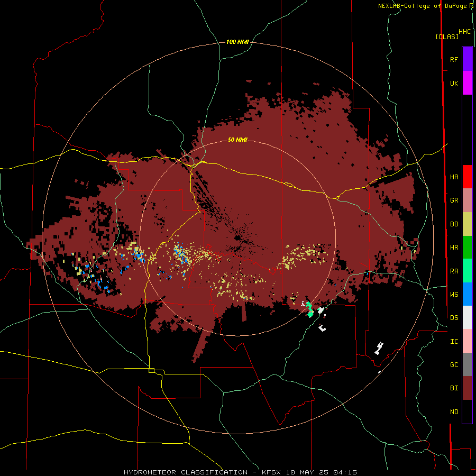
Task: Click the RF purple legend swatch
Action: pos(467,59)
